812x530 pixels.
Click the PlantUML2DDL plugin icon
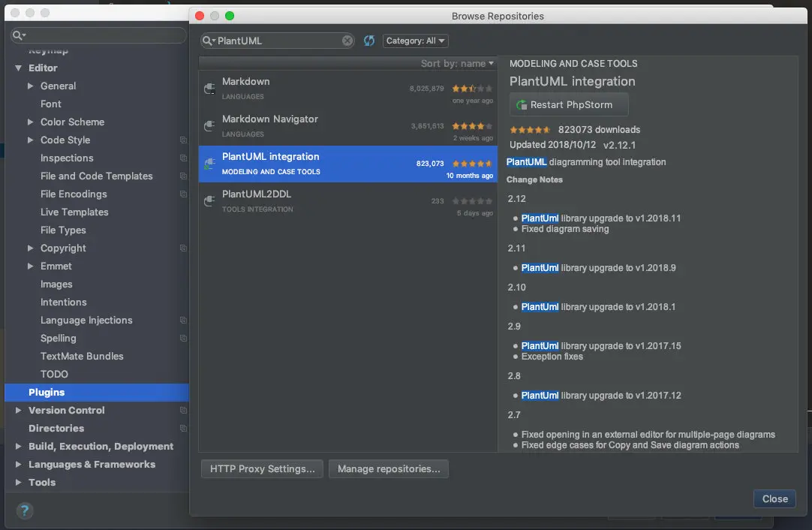tap(209, 201)
